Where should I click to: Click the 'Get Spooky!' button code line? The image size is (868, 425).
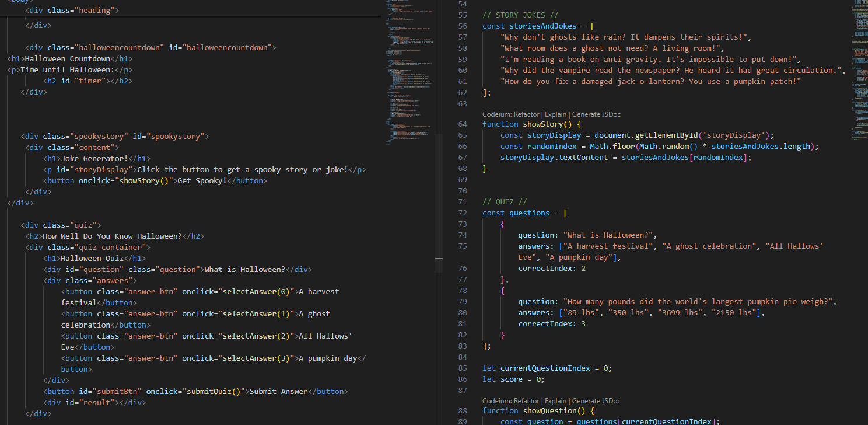coord(155,181)
